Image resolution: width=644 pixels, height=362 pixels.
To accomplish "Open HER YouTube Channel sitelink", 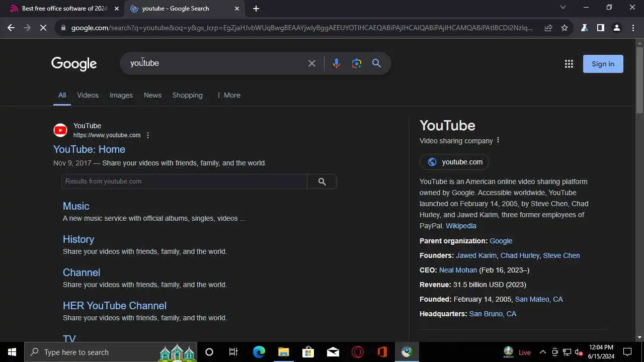I will tap(115, 306).
